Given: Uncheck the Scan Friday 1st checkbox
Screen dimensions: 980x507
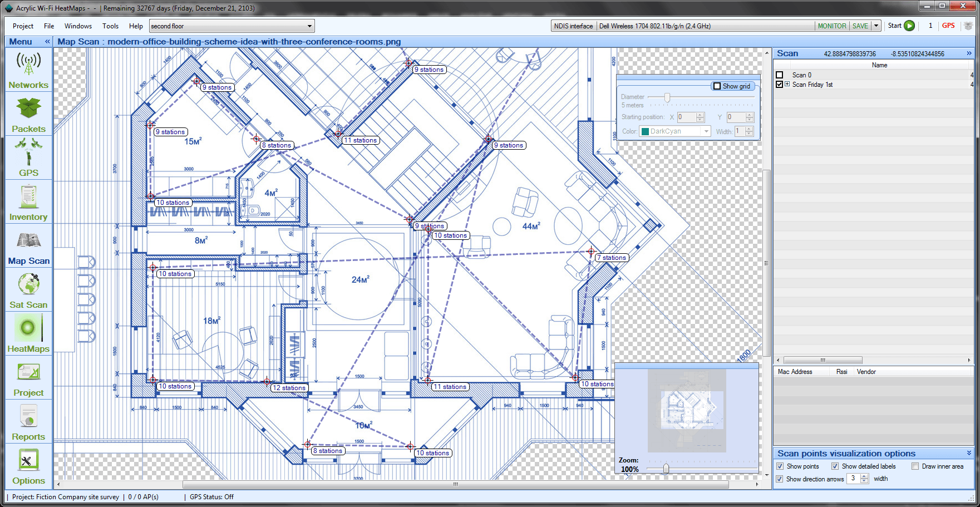Looking at the screenshot, I should click(x=779, y=85).
